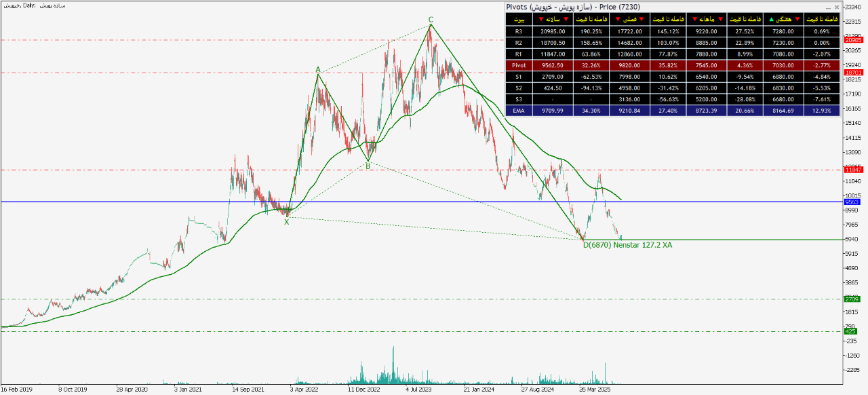Screen dimensions: 868x395
Task: Select the پیوت header cell
Action: tap(519, 19)
